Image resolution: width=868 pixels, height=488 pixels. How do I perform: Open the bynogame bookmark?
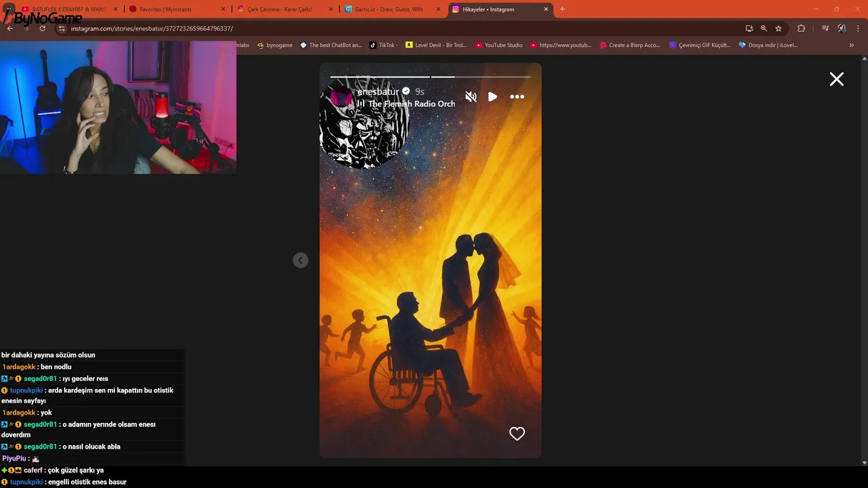(275, 45)
